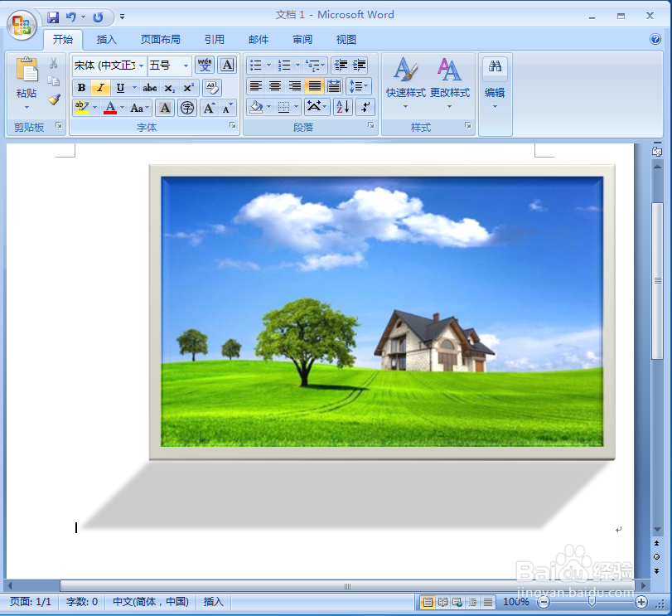This screenshot has width=672, height=616.
Task: Sort text with the A-Z icon
Action: point(343,107)
